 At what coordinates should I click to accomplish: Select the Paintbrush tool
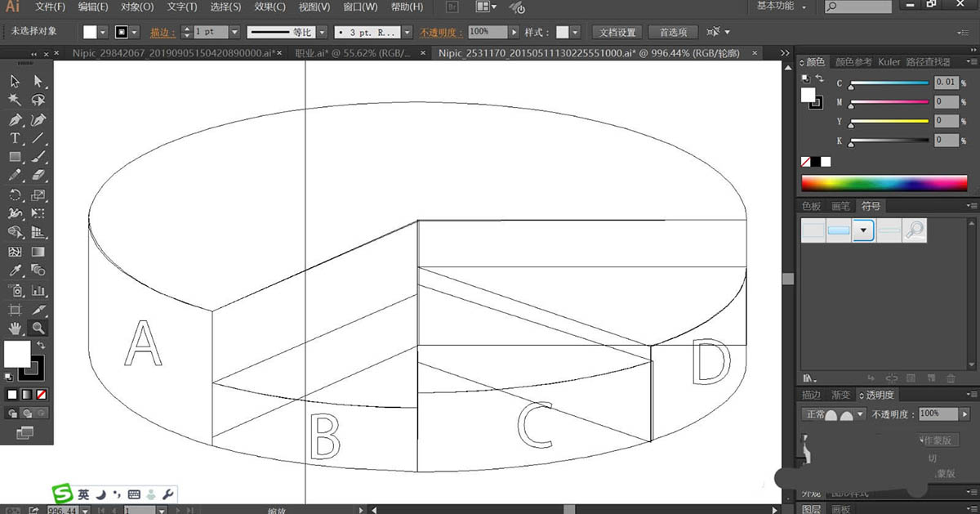[x=38, y=157]
